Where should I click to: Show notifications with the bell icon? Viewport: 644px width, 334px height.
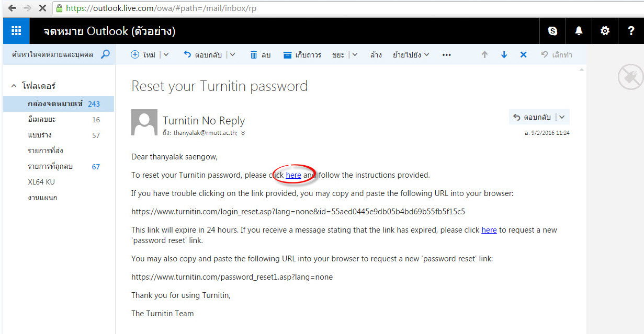[579, 31]
